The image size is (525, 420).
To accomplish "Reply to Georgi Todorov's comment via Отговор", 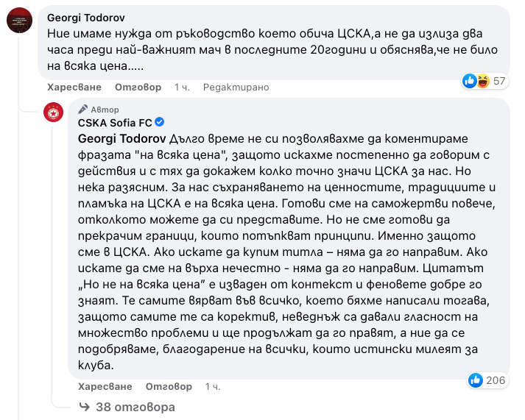I will (x=142, y=87).
